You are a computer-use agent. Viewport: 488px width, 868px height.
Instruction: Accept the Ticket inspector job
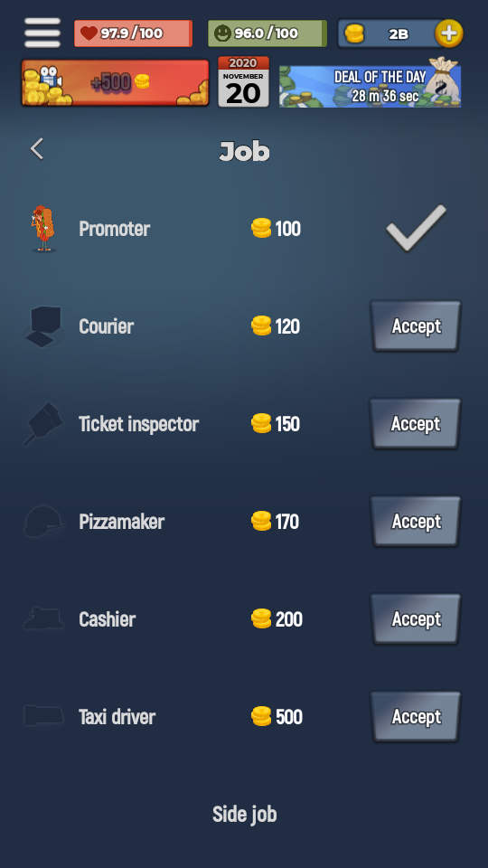(x=416, y=423)
